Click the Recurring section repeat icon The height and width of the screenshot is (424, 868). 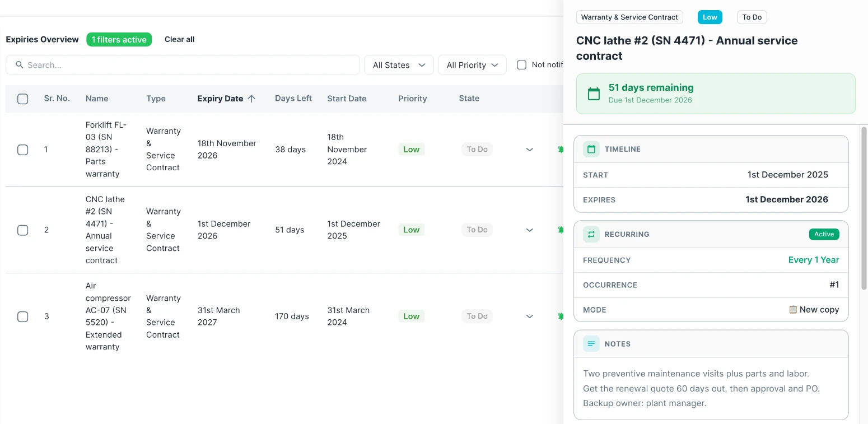pos(591,234)
